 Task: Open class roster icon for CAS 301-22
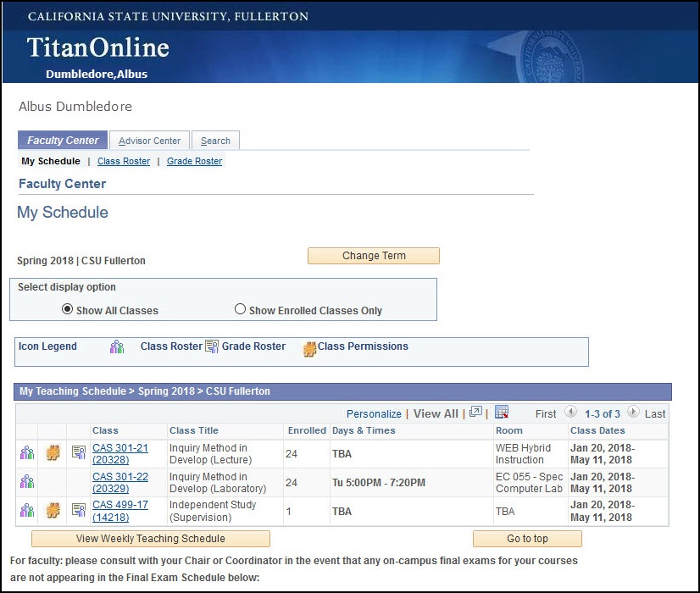[27, 481]
